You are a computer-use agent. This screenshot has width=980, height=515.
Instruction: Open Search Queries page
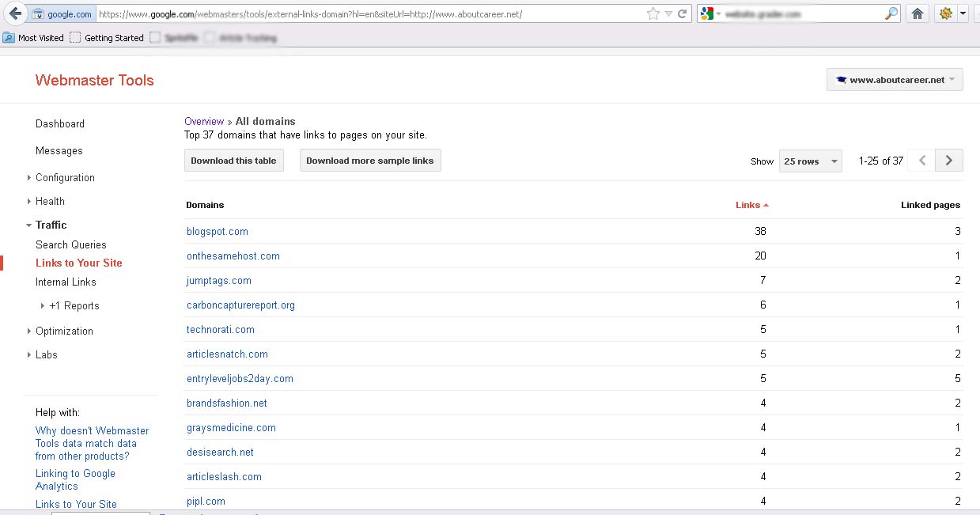71,244
